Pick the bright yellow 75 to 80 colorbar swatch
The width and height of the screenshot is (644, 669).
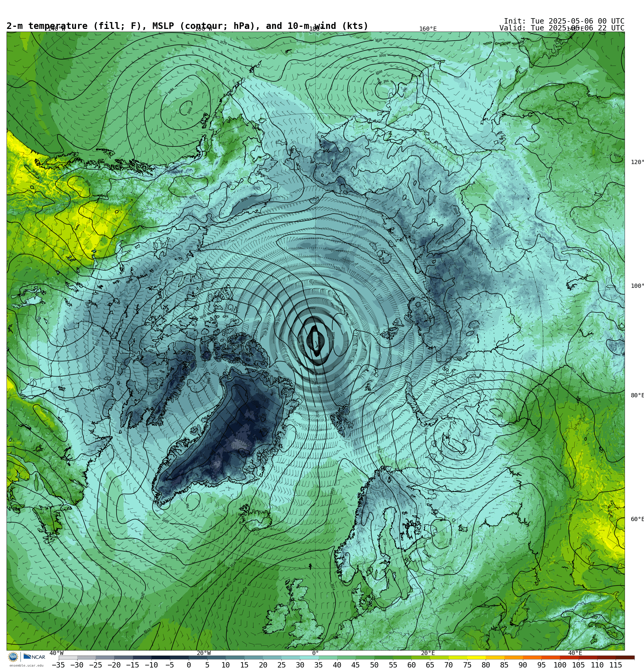476,657
